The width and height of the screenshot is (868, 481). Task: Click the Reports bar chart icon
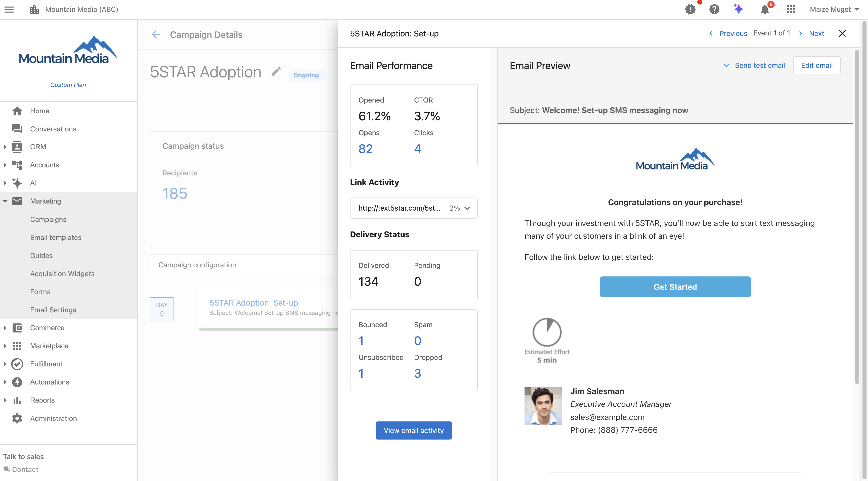tap(17, 400)
